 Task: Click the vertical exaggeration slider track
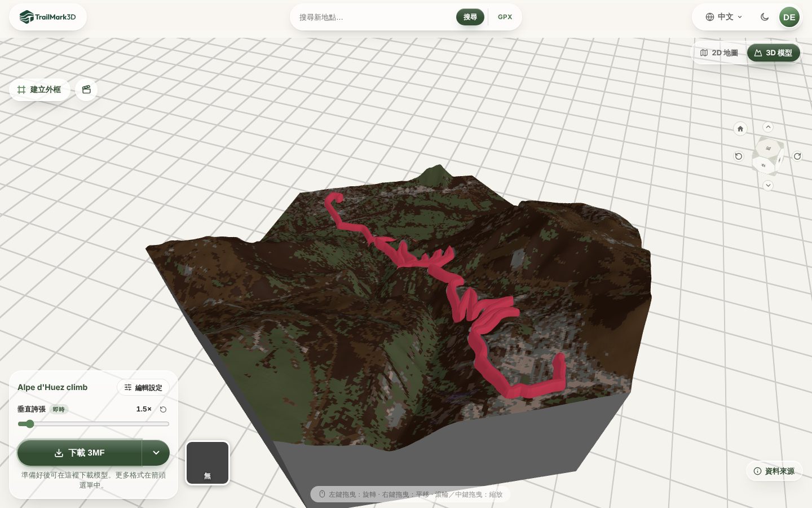coord(94,424)
